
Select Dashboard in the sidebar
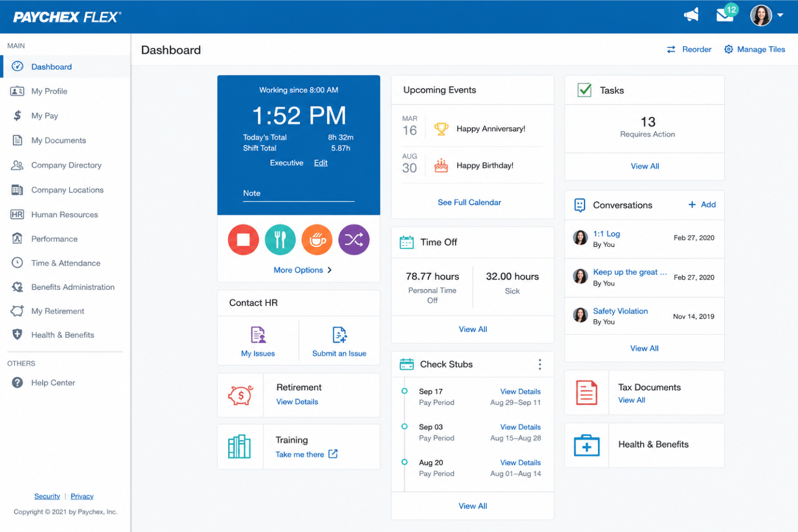(65, 66)
